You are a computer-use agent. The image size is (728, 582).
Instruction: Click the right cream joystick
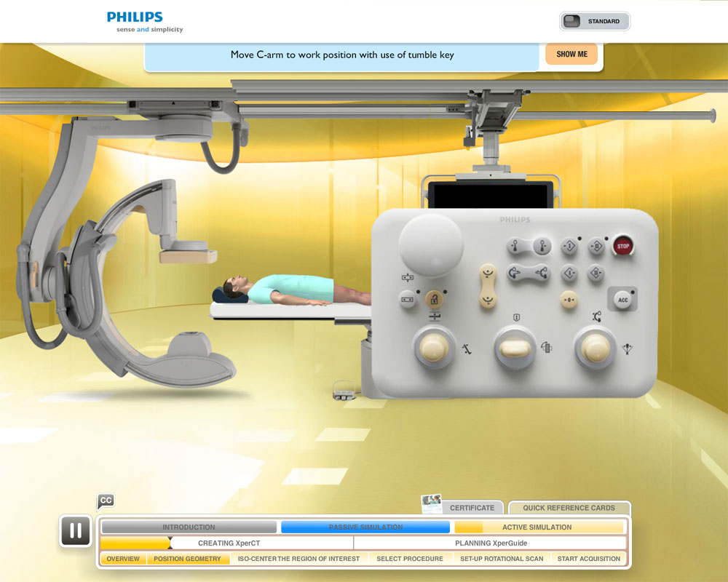point(596,348)
